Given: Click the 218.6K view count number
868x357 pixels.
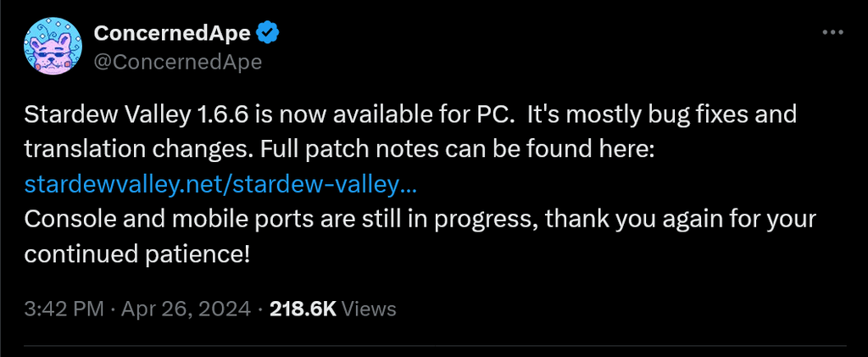Looking at the screenshot, I should point(303,309).
